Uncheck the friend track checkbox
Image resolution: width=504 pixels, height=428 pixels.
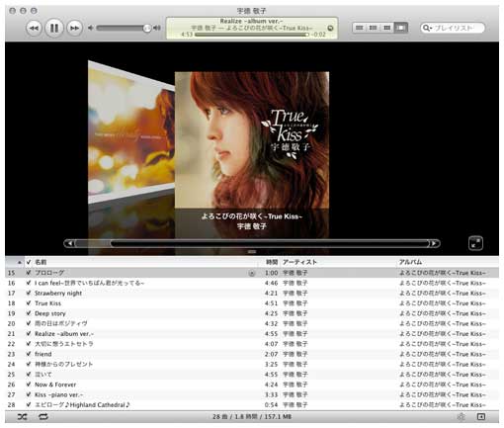tap(29, 354)
